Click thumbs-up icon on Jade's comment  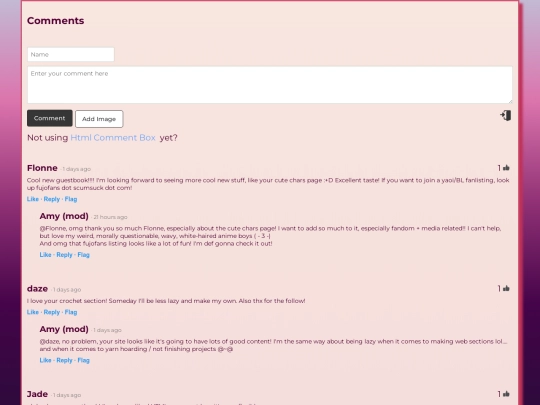click(x=506, y=394)
